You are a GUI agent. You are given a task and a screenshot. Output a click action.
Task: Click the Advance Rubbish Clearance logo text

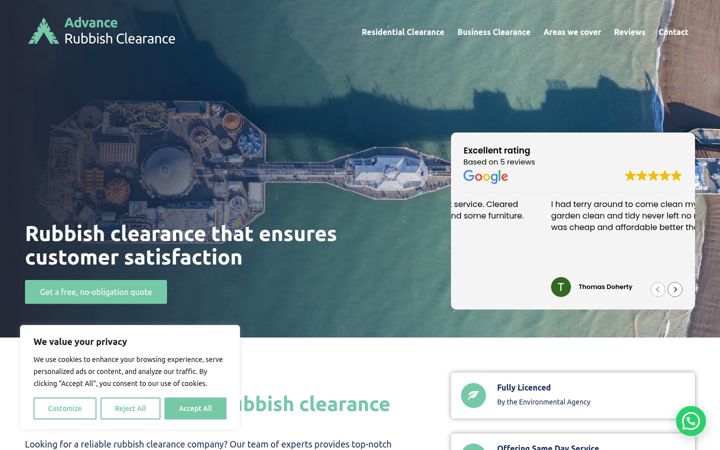click(119, 31)
